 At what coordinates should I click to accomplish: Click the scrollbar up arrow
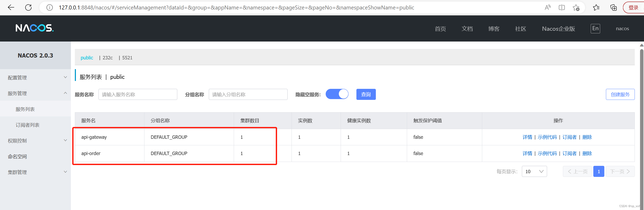[x=642, y=45]
